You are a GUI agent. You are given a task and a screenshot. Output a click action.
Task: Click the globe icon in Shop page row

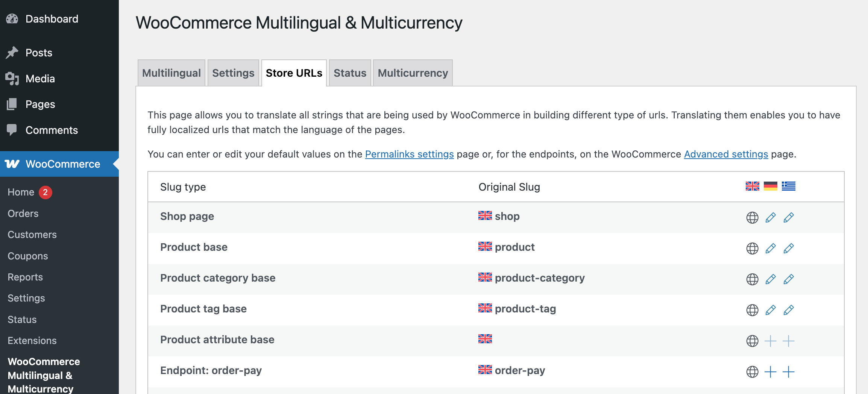(x=752, y=217)
